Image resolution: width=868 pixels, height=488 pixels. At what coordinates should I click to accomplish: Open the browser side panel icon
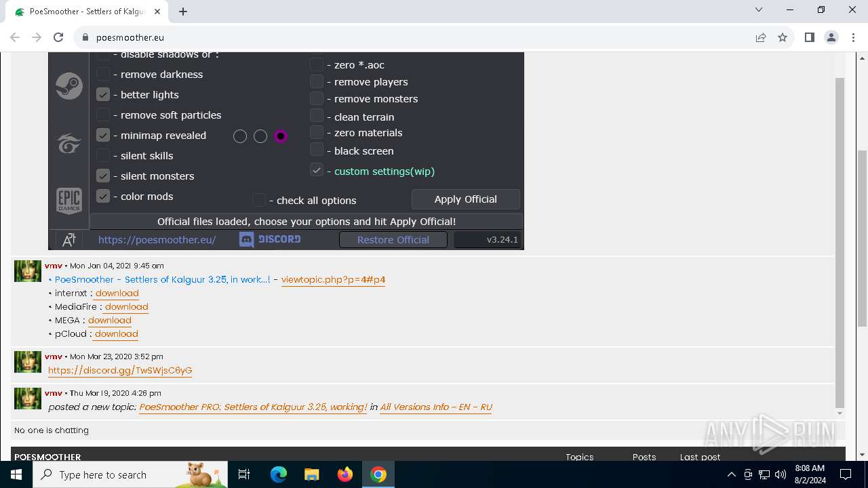(809, 37)
